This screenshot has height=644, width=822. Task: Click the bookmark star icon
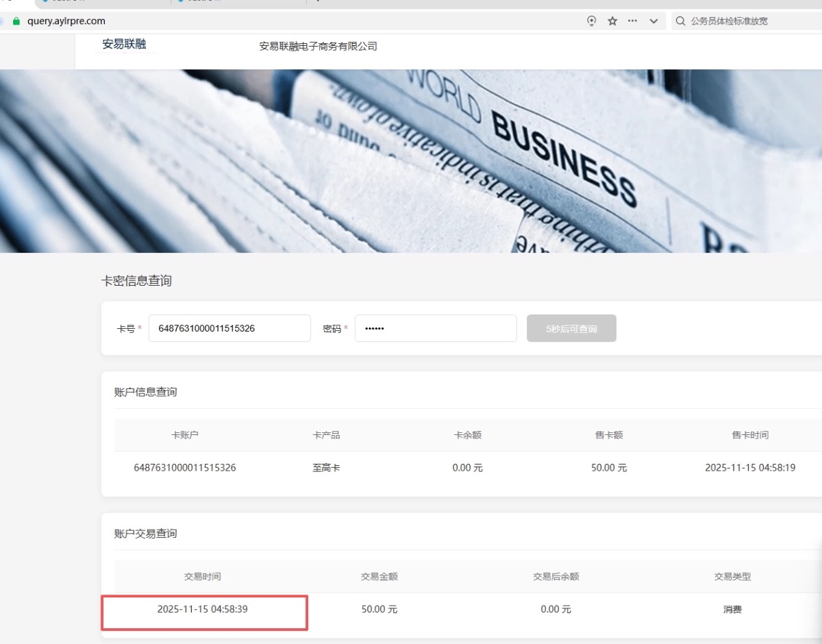(612, 21)
